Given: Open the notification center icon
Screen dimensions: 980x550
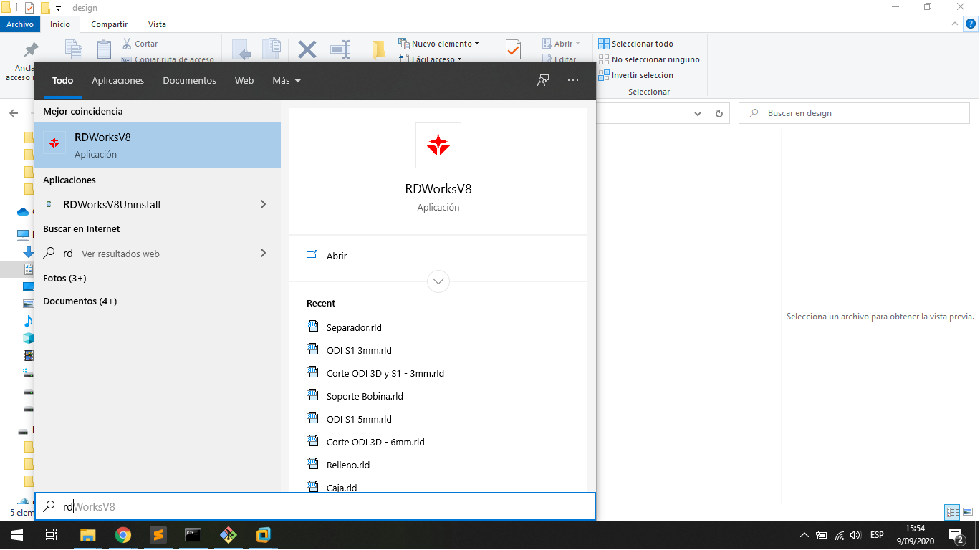Looking at the screenshot, I should click(956, 535).
